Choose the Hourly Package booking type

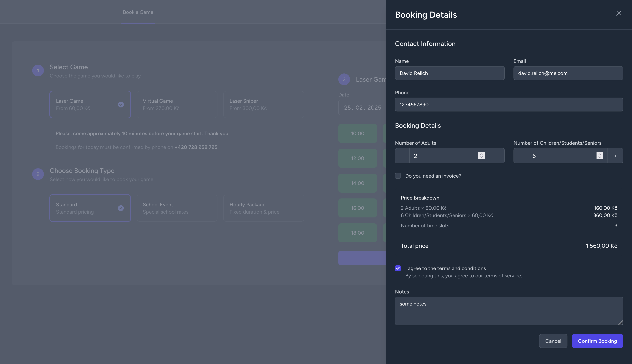tap(264, 208)
